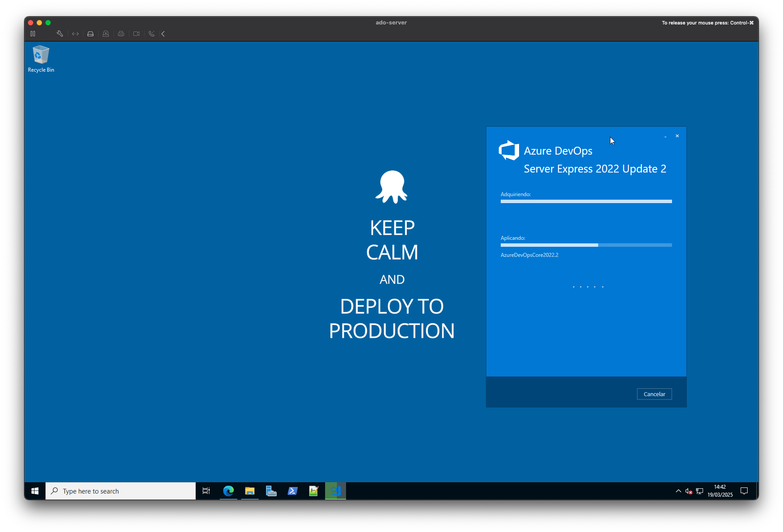Open Windows PowerShell from the taskbar
Screen dimensions: 783x532
[x=292, y=491]
